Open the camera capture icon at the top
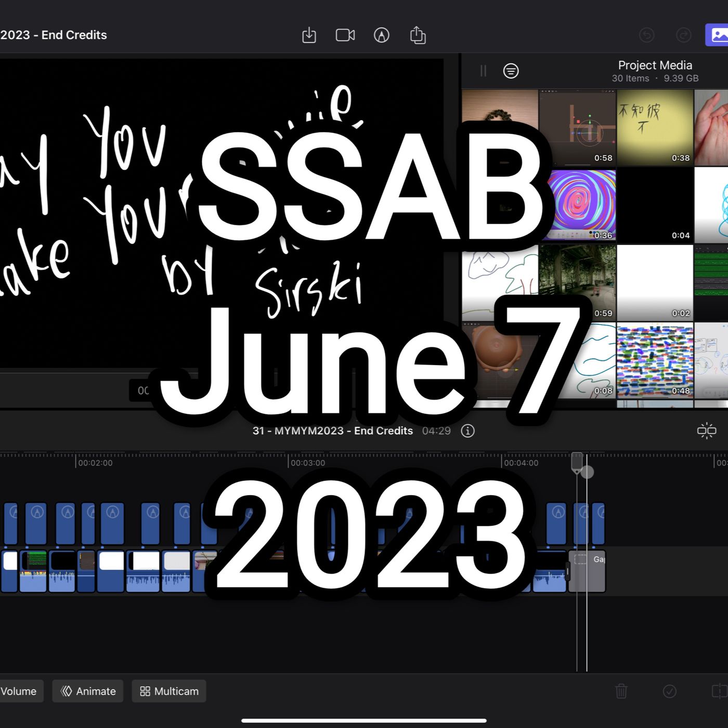 click(x=345, y=35)
